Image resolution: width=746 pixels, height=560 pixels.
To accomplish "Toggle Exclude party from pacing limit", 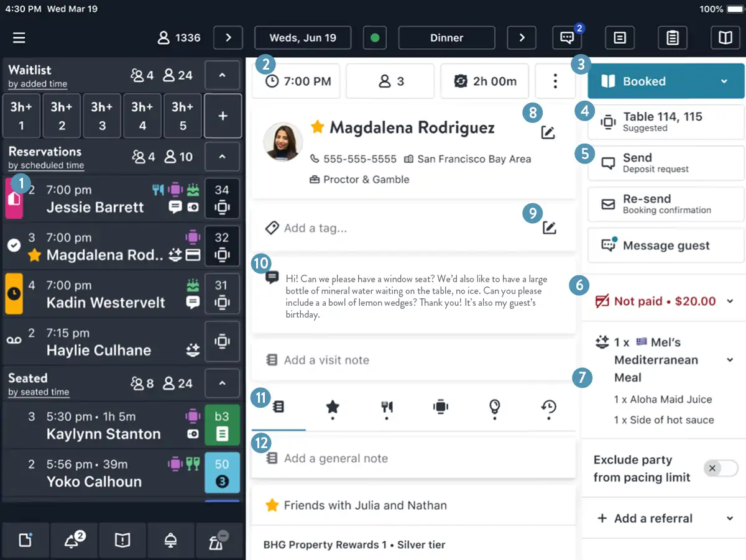I will 721,469.
